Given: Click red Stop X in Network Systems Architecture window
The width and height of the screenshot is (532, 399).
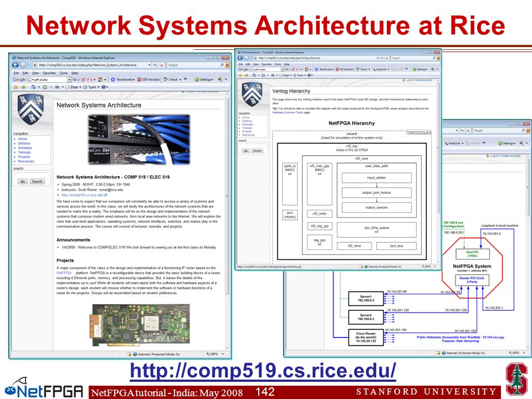Looking at the screenshot, I should click(x=162, y=65).
